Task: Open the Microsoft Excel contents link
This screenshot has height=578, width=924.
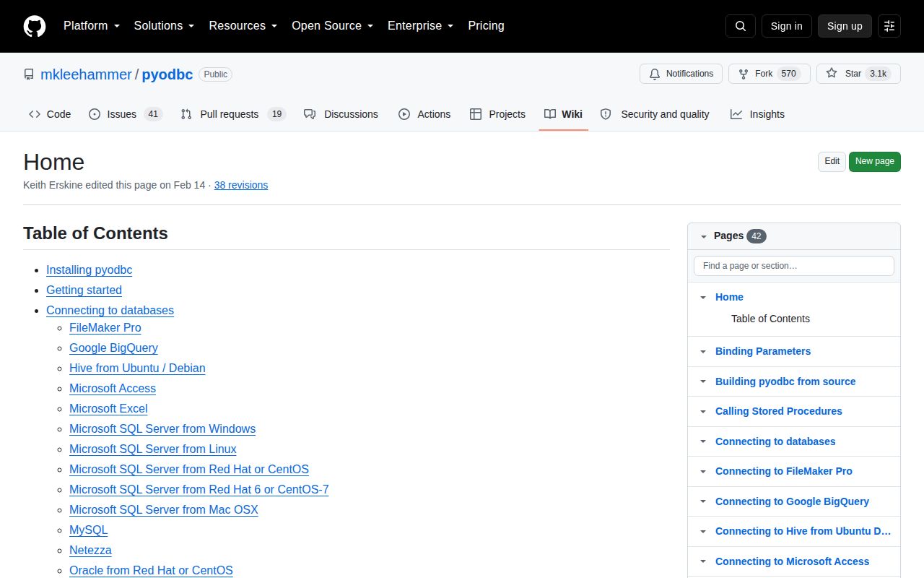Action: click(x=108, y=408)
